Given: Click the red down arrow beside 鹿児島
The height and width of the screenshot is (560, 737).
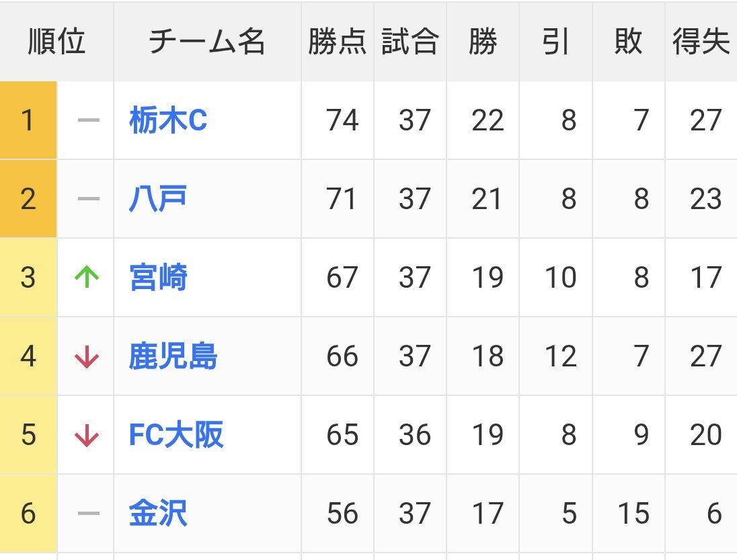Looking at the screenshot, I should [x=87, y=357].
